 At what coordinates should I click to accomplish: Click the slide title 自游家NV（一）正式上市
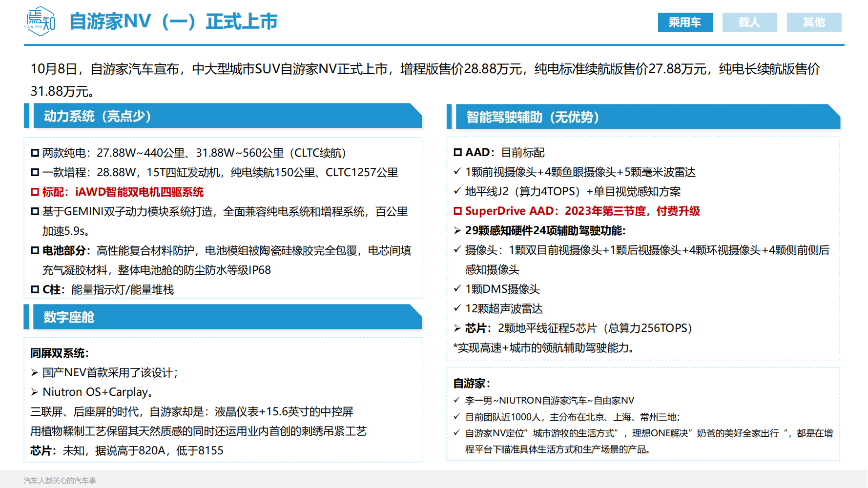(173, 21)
